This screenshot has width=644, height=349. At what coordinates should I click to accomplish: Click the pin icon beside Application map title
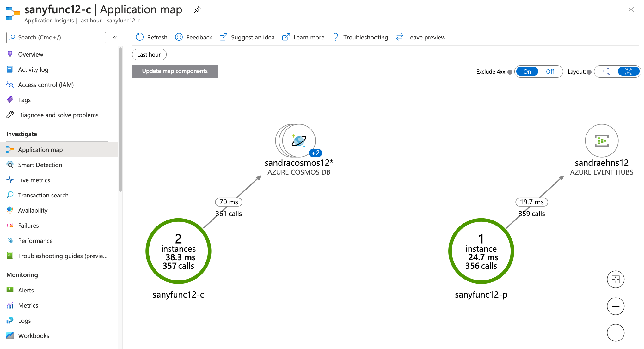coord(197,10)
